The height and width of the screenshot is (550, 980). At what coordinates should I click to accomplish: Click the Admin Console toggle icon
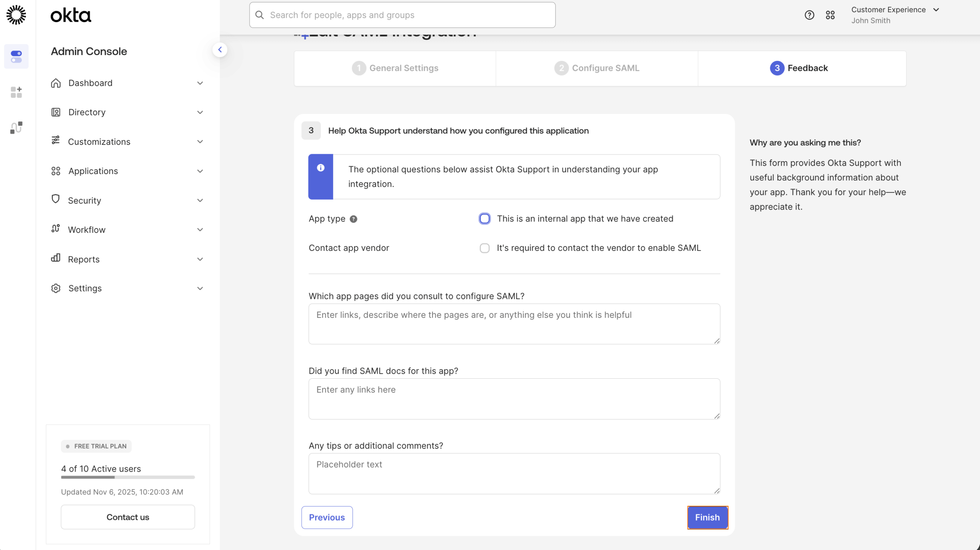(16, 56)
